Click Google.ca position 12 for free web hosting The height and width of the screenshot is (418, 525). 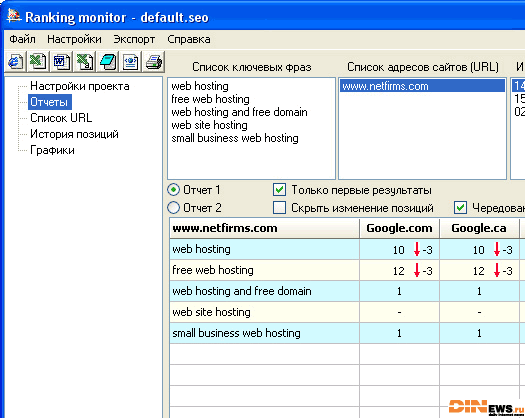click(x=479, y=271)
